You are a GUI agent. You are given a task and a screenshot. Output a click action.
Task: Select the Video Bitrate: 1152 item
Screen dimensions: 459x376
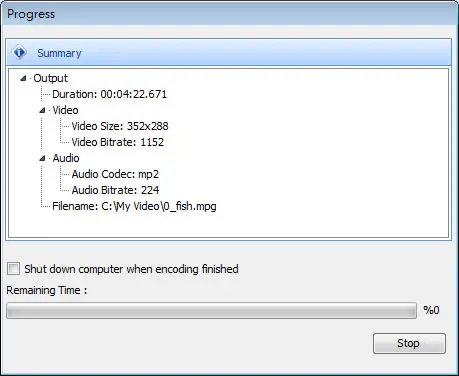tap(118, 142)
